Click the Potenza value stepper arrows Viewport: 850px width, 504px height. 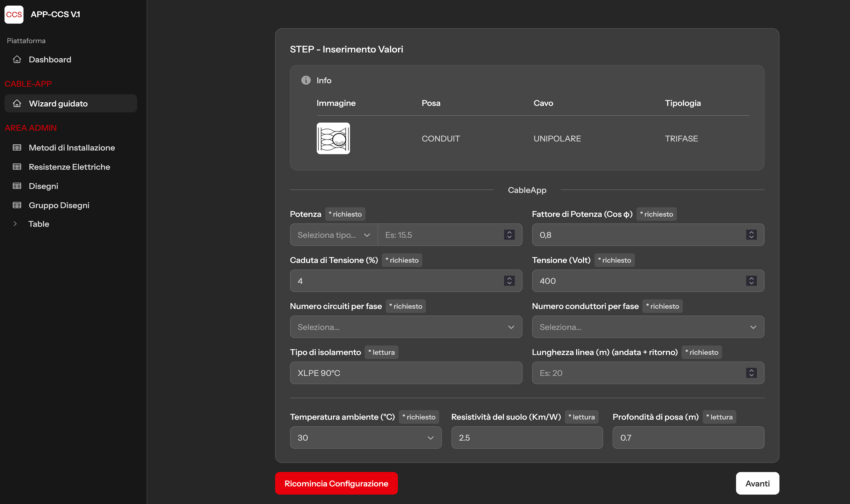click(x=509, y=235)
